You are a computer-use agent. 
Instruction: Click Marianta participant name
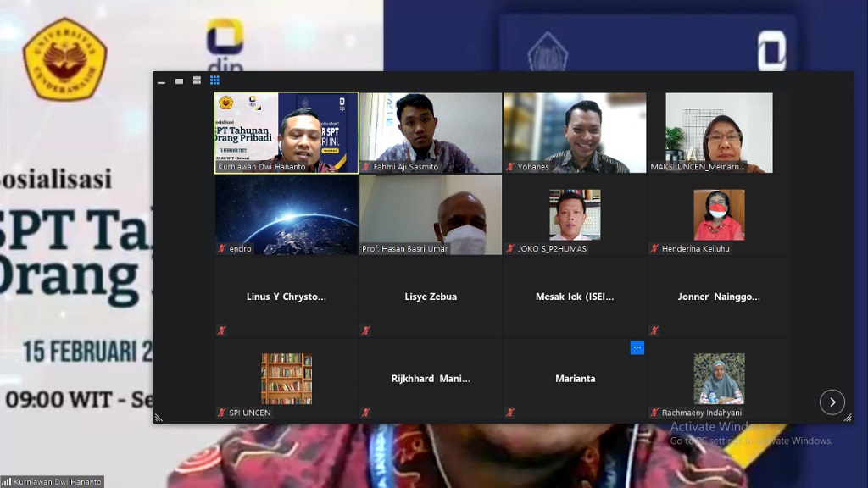click(x=576, y=379)
